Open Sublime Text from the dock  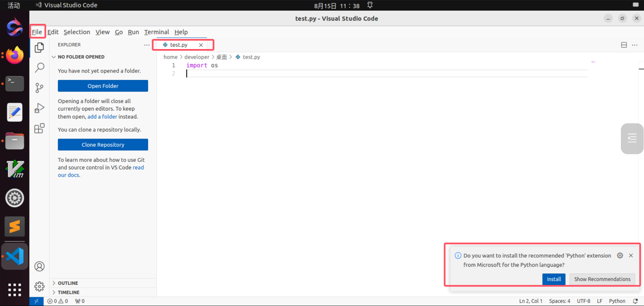[x=15, y=226]
